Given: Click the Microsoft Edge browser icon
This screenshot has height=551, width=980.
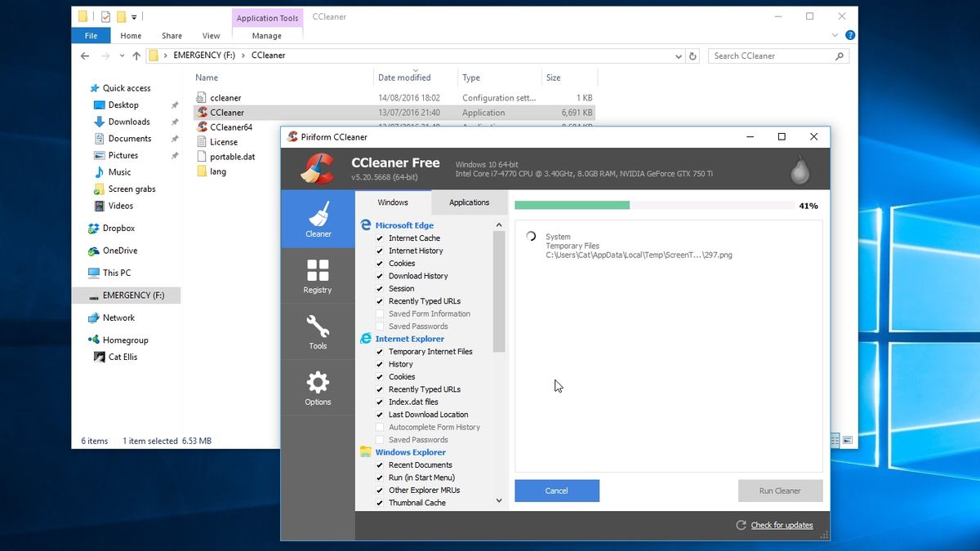Looking at the screenshot, I should pos(365,225).
